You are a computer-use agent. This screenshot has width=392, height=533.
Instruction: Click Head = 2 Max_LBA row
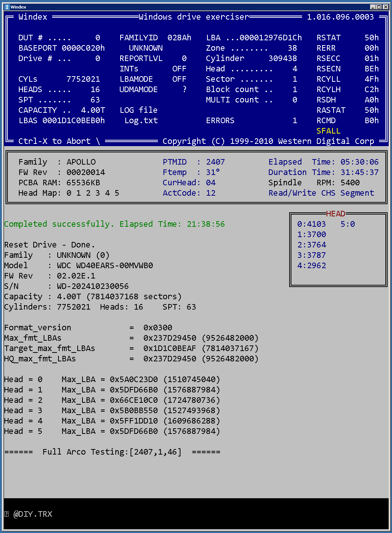[112, 400]
